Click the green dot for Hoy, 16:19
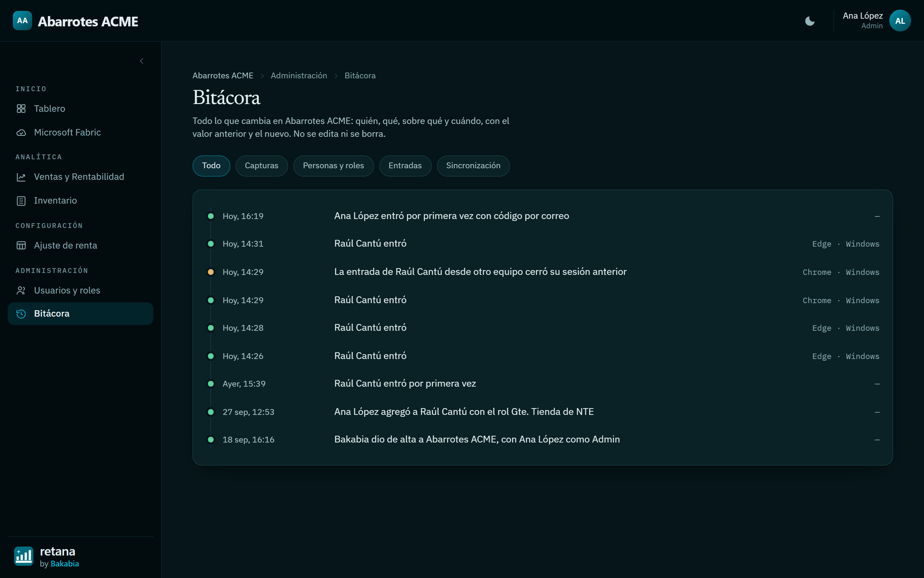The height and width of the screenshot is (578, 924). 211,216
